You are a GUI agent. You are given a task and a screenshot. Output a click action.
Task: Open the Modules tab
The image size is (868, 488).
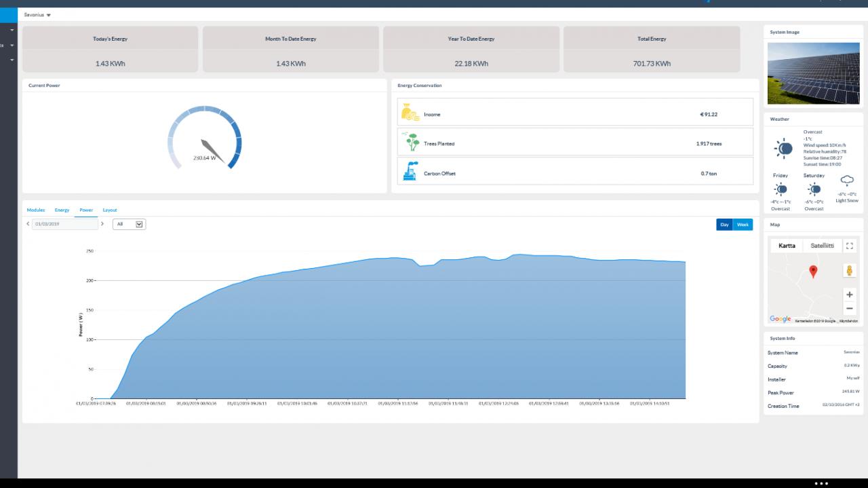point(36,210)
